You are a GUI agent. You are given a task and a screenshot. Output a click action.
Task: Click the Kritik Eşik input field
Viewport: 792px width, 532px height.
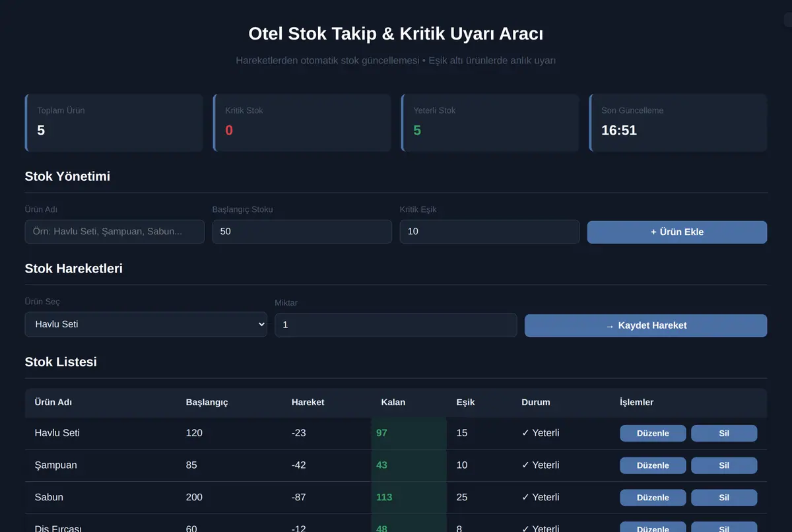490,232
